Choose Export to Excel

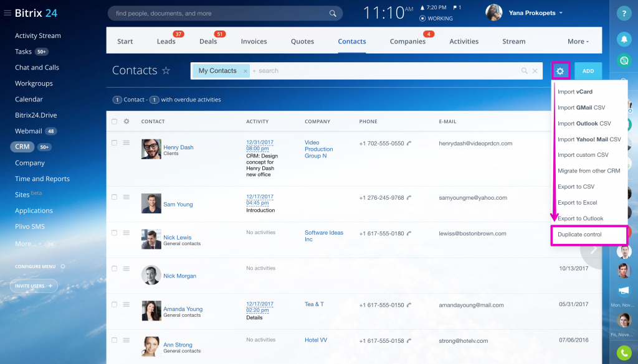tap(578, 203)
